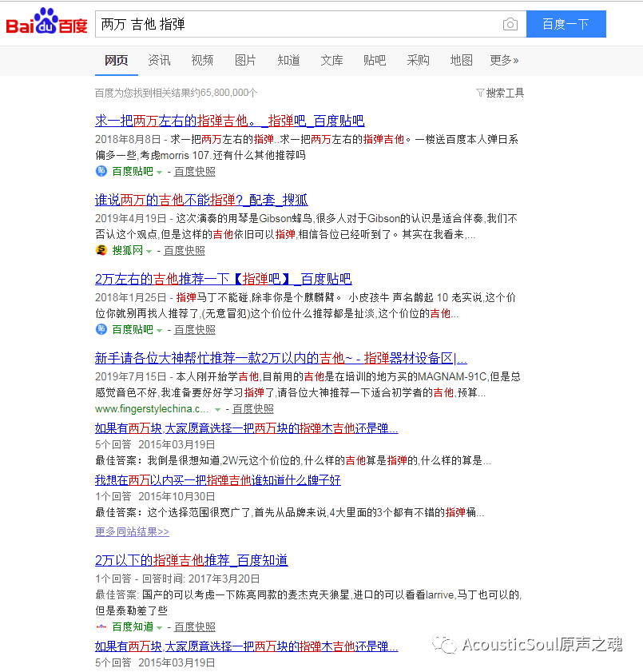643x672 pixels.
Task: Click result count text 百度为您找到相关结果约65,800,000个
Action: pos(176,93)
